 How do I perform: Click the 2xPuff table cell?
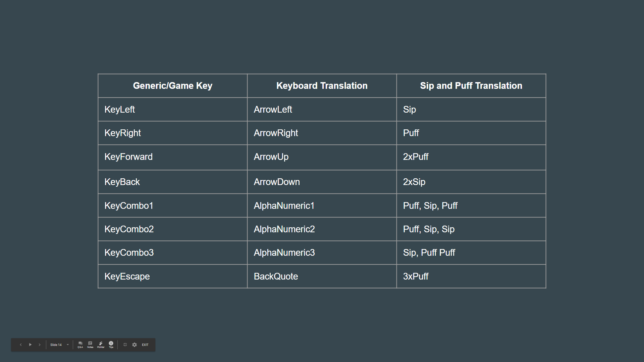(x=471, y=157)
